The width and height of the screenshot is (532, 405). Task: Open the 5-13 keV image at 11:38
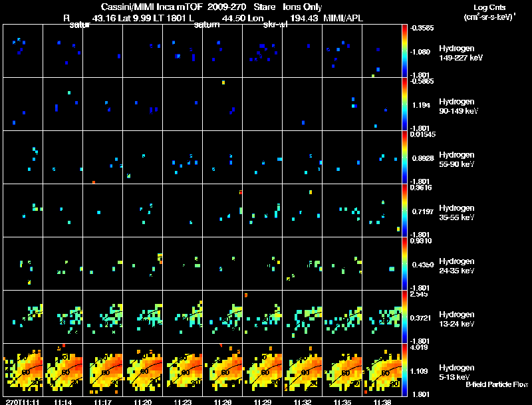(x=382, y=370)
